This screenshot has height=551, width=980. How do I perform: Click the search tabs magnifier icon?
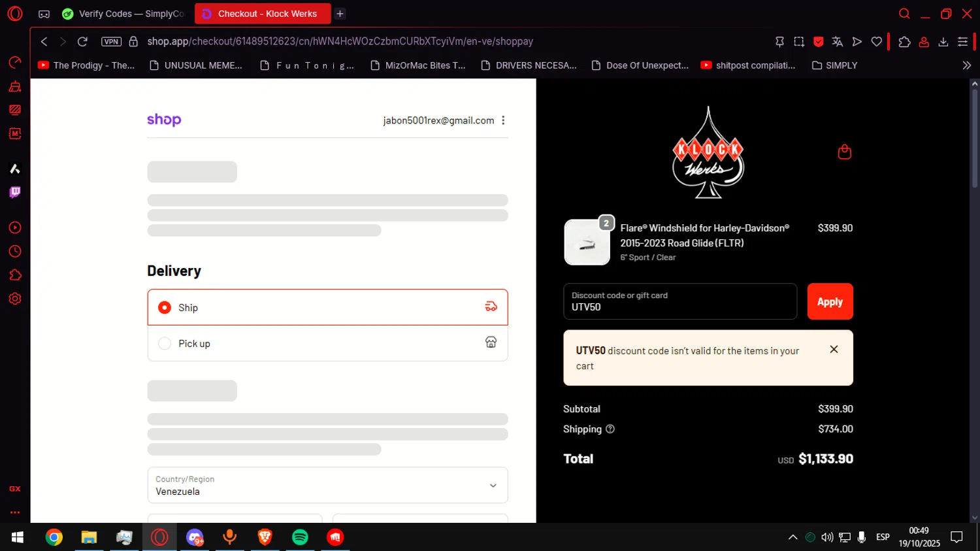904,14
